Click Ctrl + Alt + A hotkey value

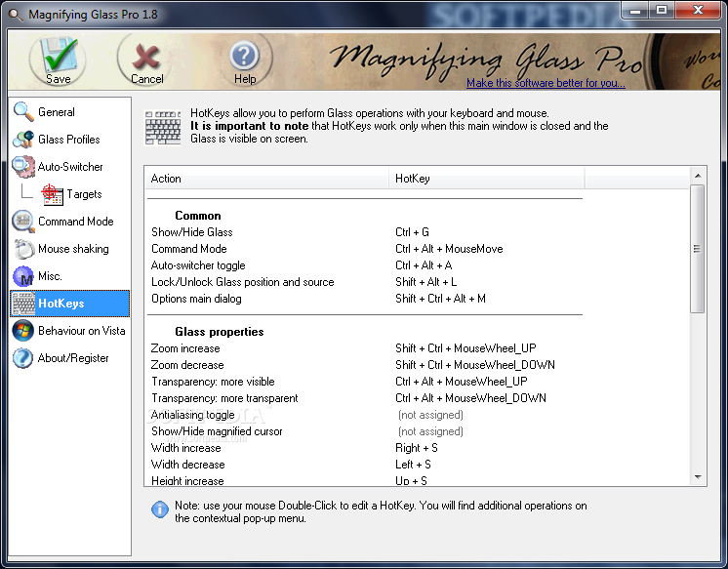[424, 265]
